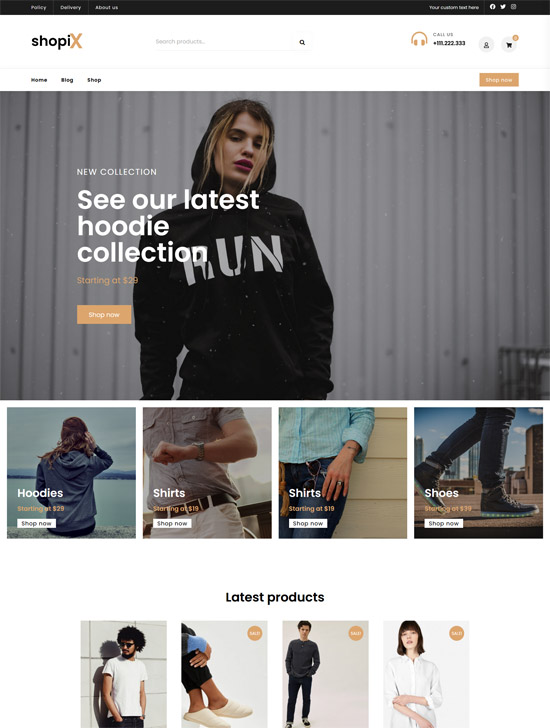Screen dimensions: 550x728
Task: Open the Policy top bar link
Action: (x=39, y=7)
